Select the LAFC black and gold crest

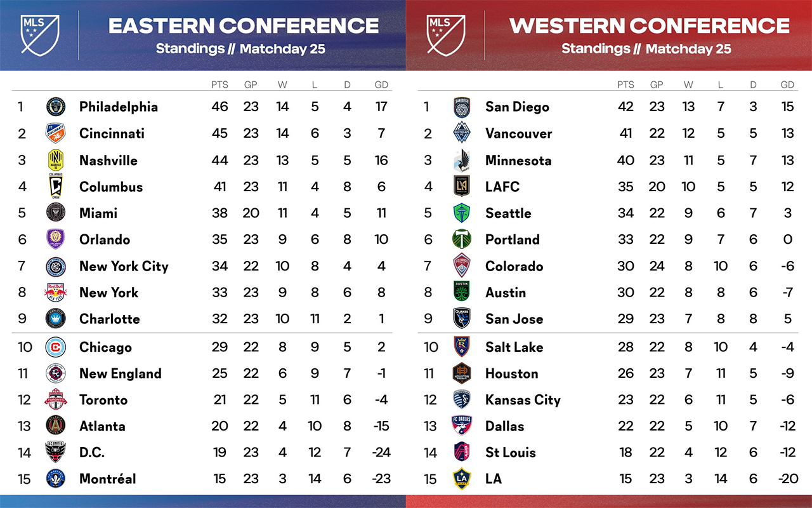462,186
